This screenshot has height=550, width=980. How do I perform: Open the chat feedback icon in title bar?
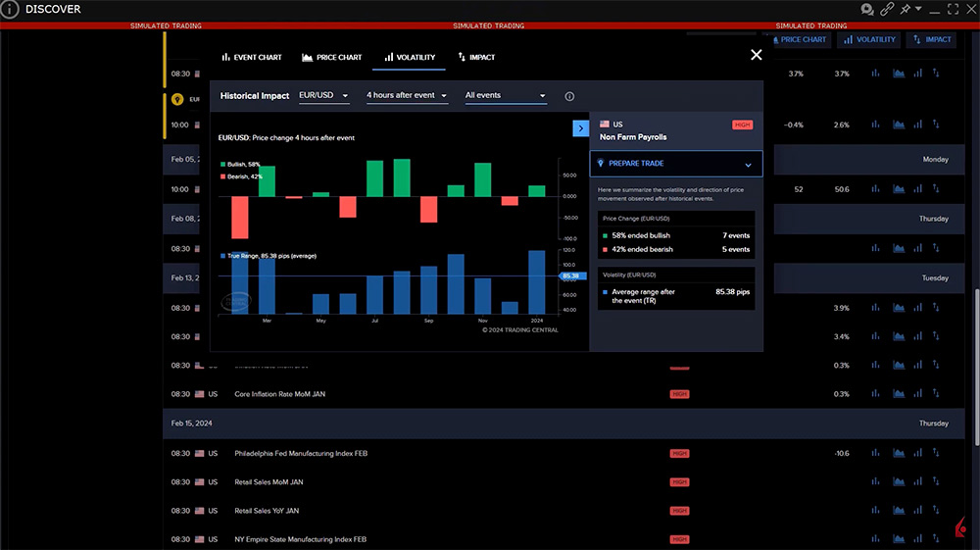coord(867,9)
